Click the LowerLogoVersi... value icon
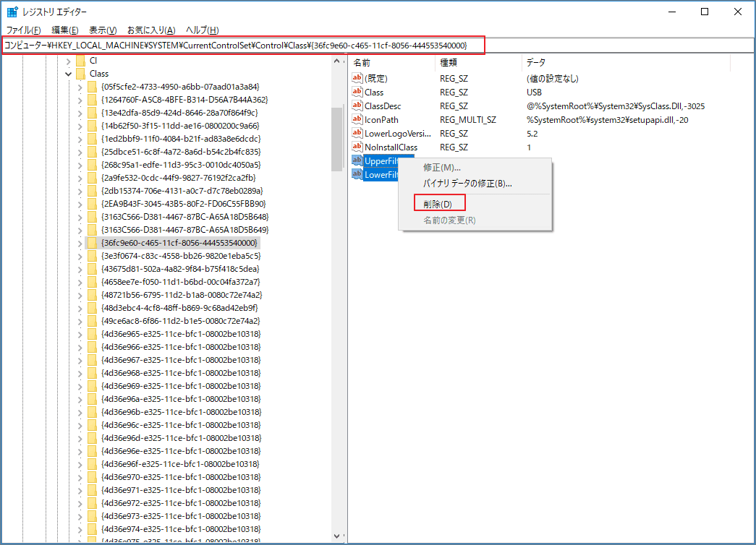 coord(357,133)
